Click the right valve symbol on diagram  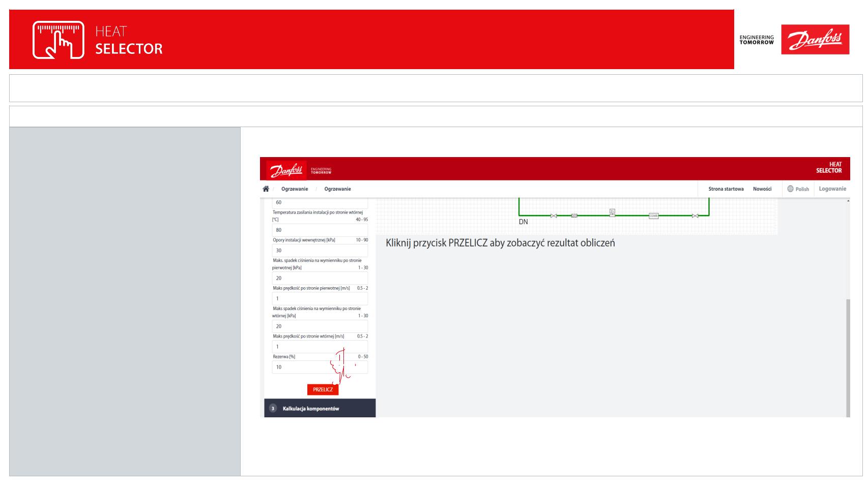tap(695, 216)
